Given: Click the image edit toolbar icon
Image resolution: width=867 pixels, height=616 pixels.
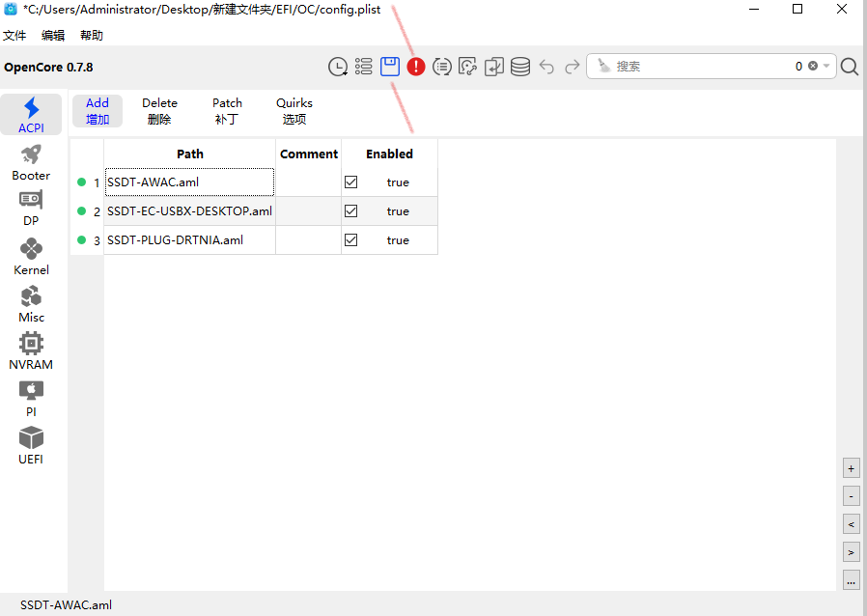Looking at the screenshot, I should tap(468, 67).
